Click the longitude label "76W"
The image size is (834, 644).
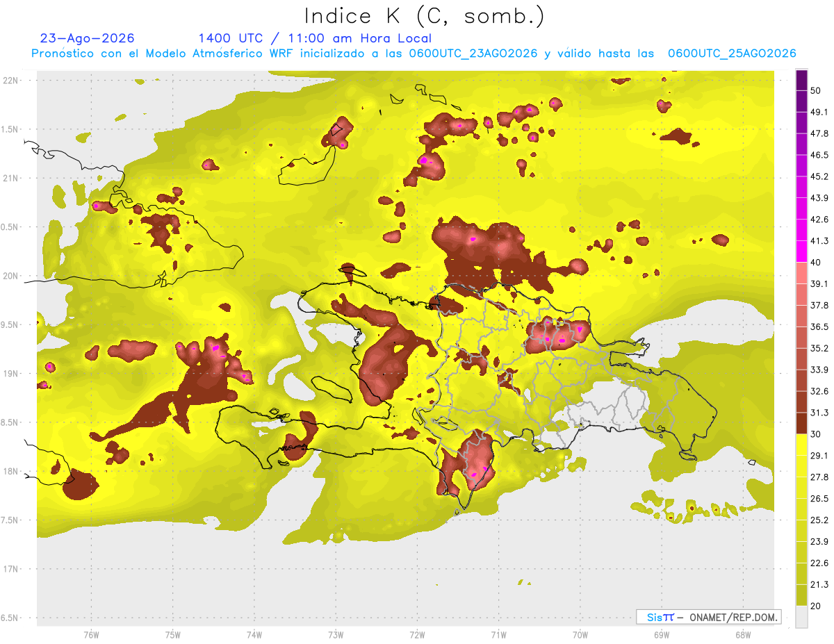[91, 635]
